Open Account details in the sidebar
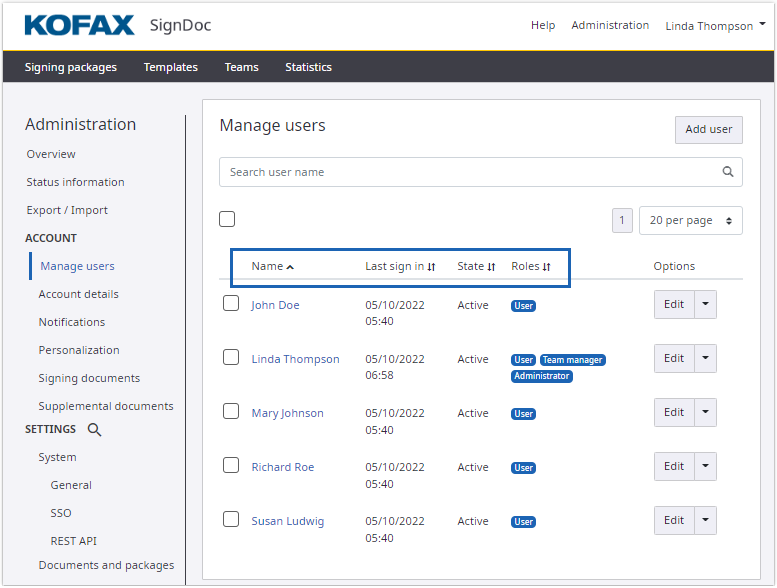The image size is (777, 588). click(78, 294)
